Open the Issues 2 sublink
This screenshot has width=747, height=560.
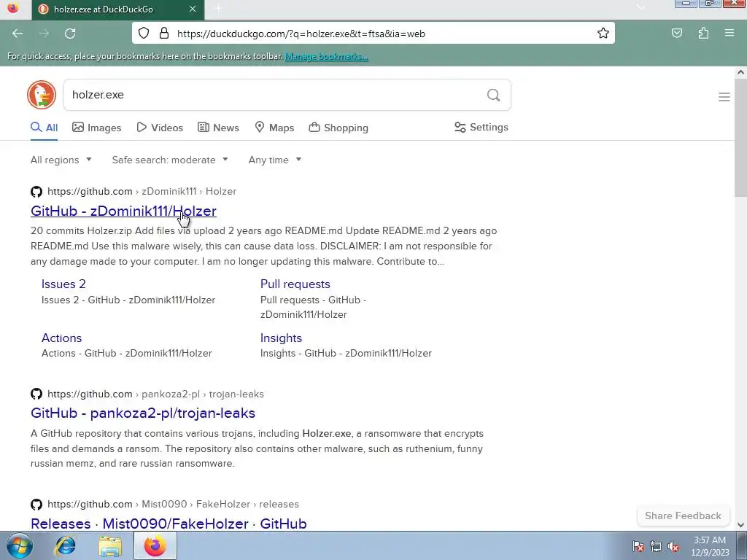coord(63,284)
